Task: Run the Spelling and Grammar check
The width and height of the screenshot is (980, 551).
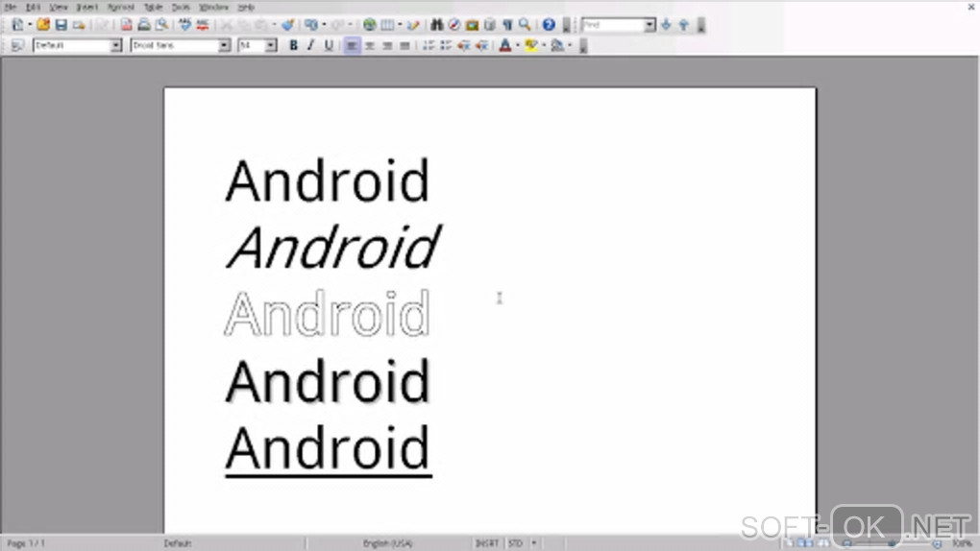Action: (x=185, y=25)
